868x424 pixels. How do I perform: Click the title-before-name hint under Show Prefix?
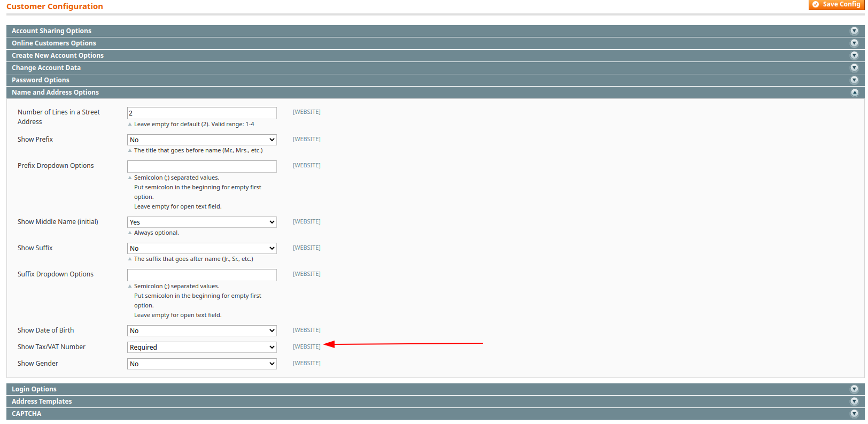198,151
